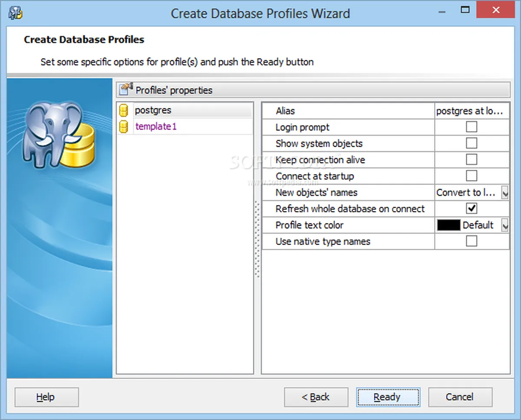
Task: Click the wizard app icon in title bar
Action: tap(16, 13)
